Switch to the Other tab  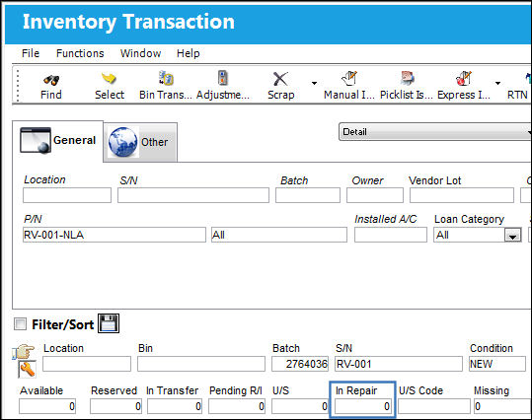[x=140, y=142]
